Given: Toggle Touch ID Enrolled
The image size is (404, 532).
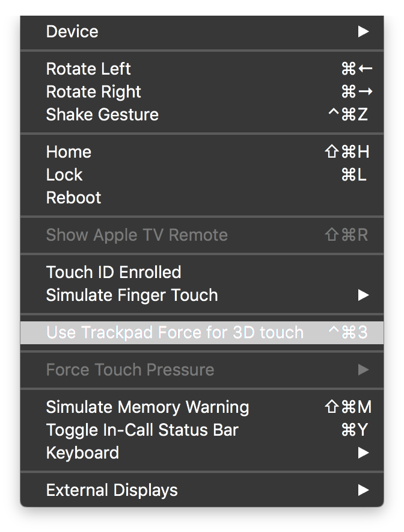Looking at the screenshot, I should (x=114, y=272).
